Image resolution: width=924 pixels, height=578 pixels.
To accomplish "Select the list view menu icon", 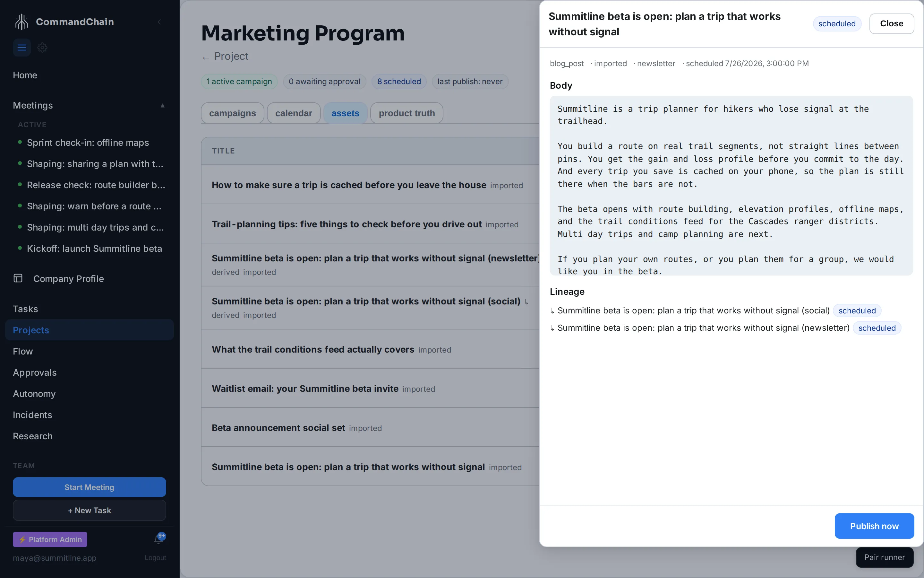I will coord(22,48).
